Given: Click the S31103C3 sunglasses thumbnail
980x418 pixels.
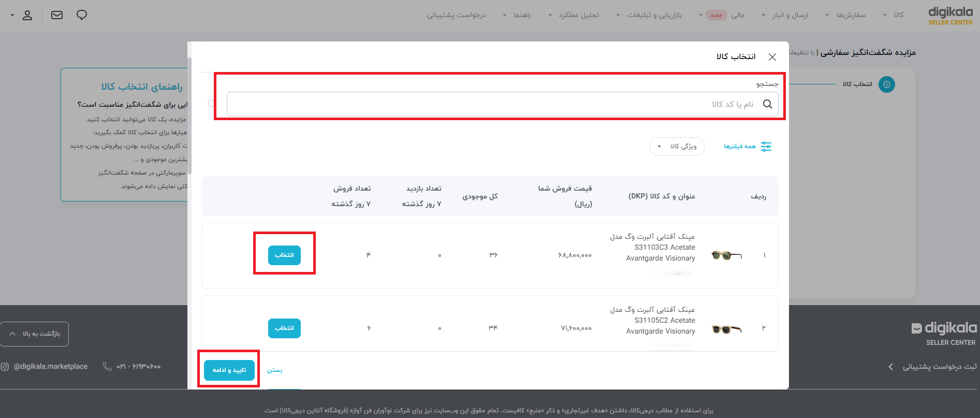Looking at the screenshot, I should coord(727,255).
